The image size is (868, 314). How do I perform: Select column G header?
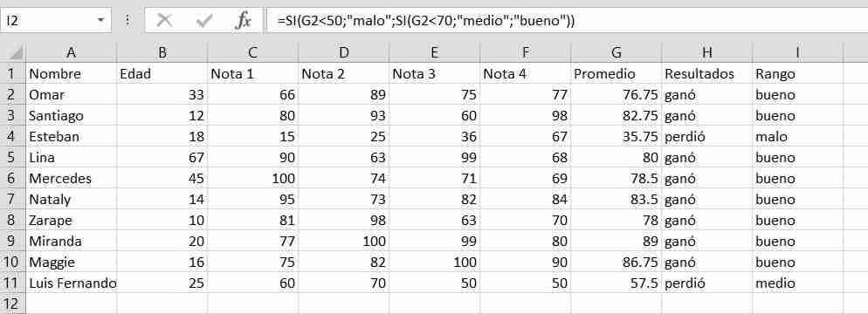[617, 52]
